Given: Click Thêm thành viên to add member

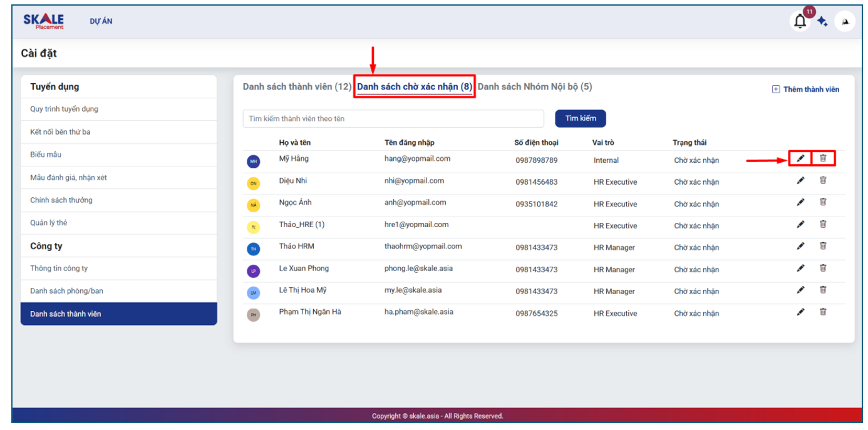Looking at the screenshot, I should click(x=806, y=90).
